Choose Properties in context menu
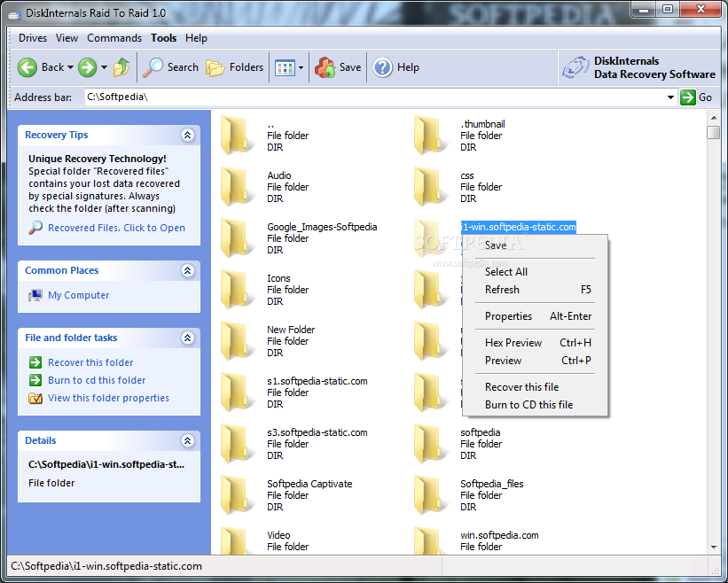 point(535,316)
